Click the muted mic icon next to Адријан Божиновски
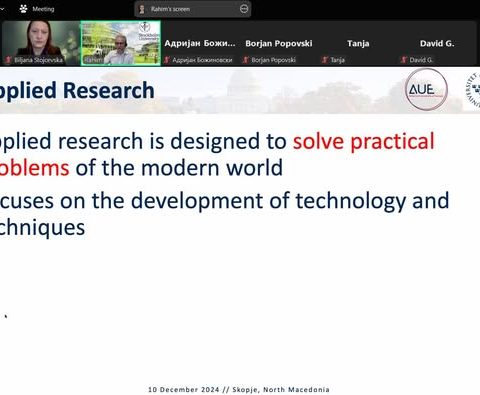 167,60
